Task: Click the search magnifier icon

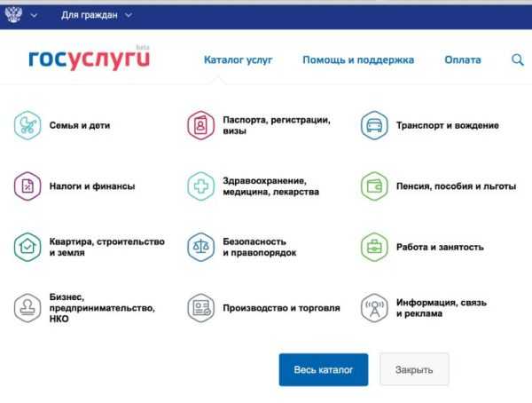Action: [x=518, y=59]
